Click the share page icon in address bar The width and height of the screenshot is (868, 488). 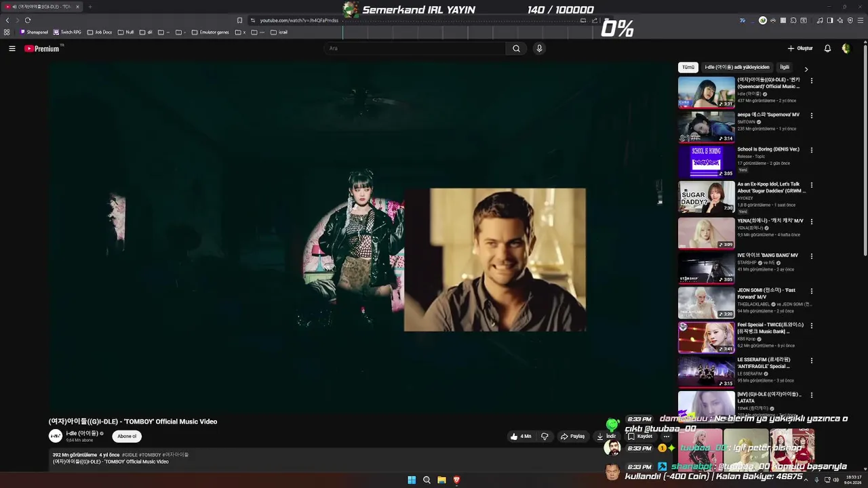pos(595,20)
